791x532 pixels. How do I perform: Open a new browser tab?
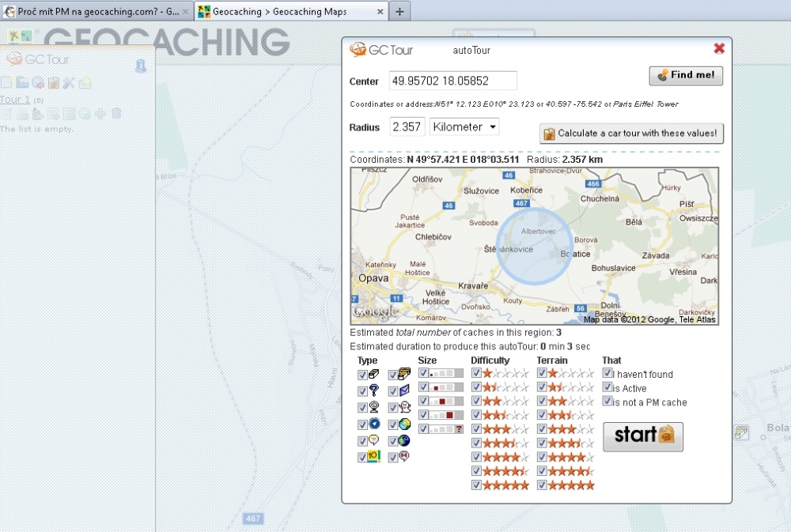[x=399, y=12]
